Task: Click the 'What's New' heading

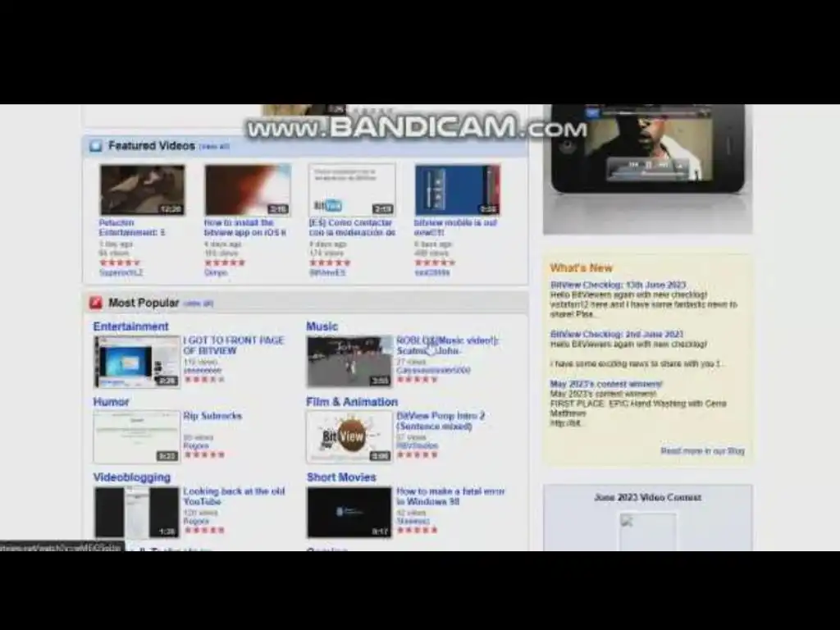Action: 582,268
